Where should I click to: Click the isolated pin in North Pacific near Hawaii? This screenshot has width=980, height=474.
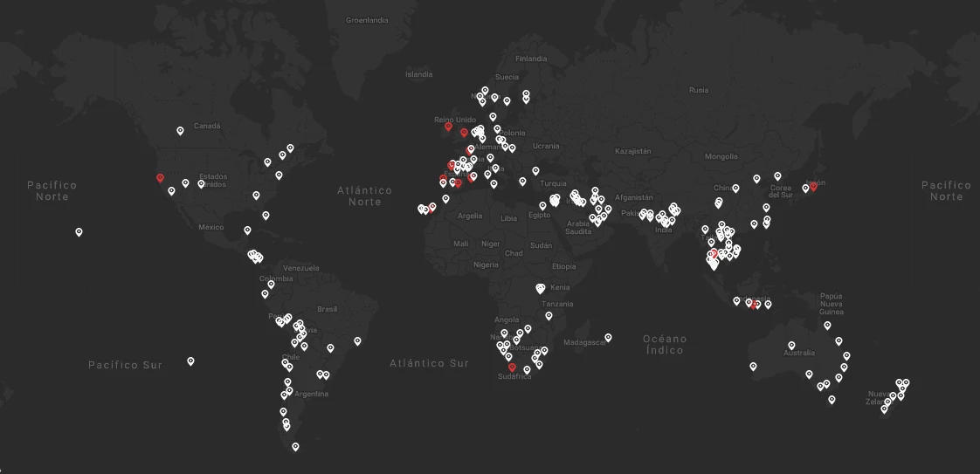79,232
